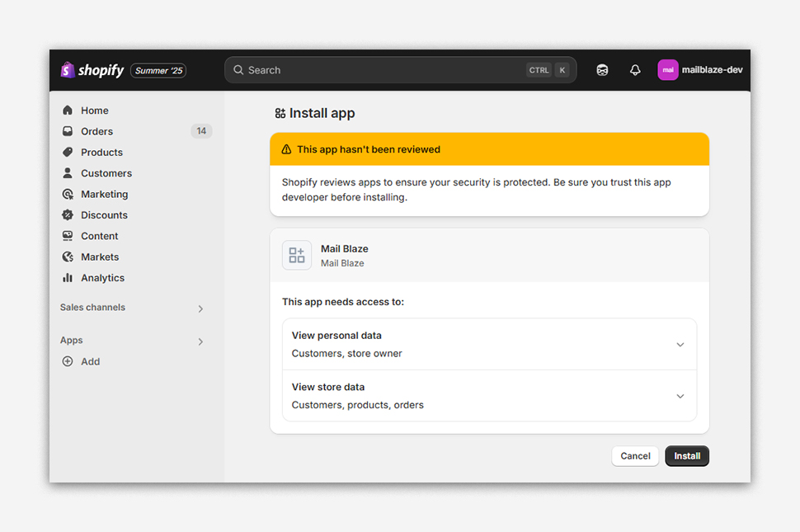
Task: Click the Sales channels heading
Action: (x=92, y=307)
